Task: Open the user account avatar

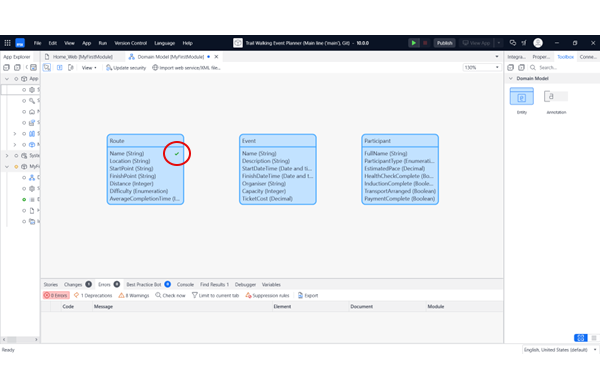Action: [x=538, y=43]
